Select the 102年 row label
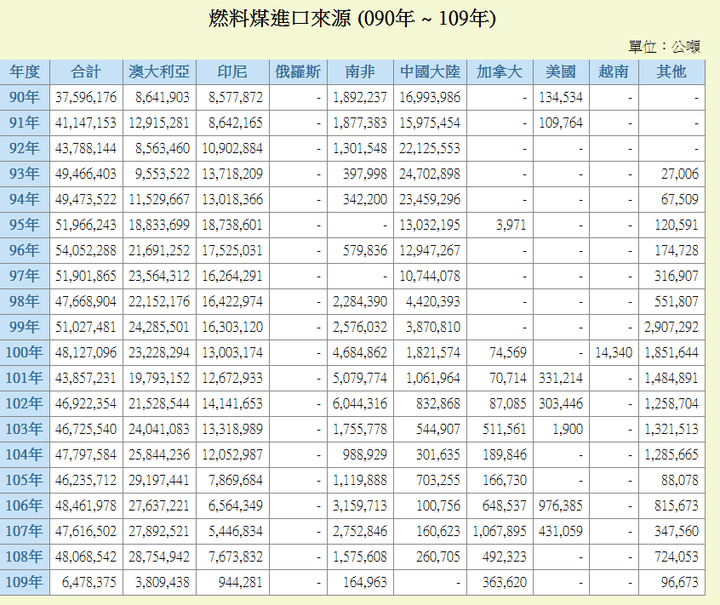Viewport: 720px width, 605px height. pyautogui.click(x=25, y=403)
